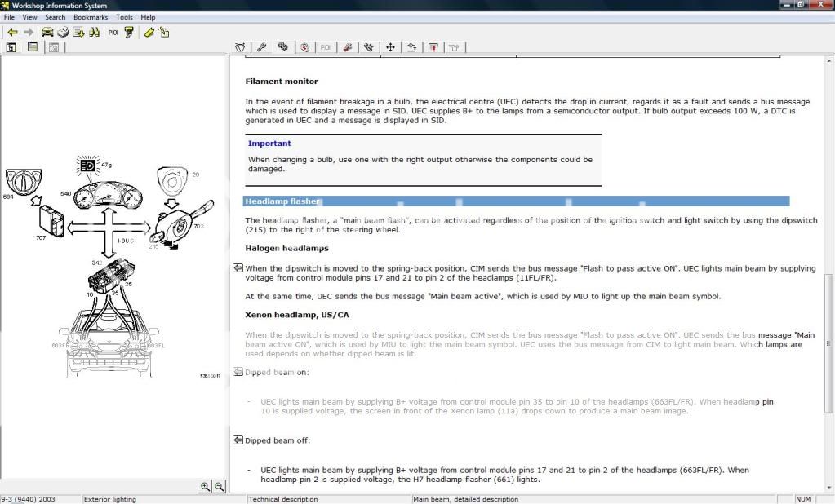Viewport: 835px width, 504px height.
Task: Select the list view tab in left panel
Action: 33,47
